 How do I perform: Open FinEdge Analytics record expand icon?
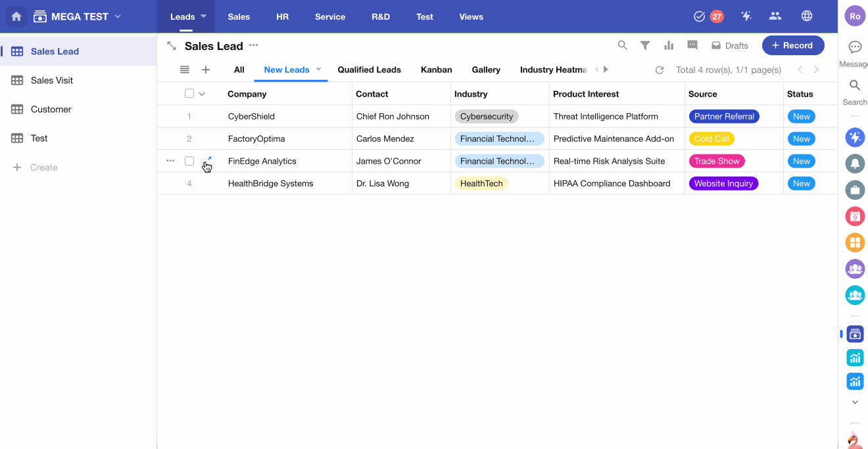point(208,159)
